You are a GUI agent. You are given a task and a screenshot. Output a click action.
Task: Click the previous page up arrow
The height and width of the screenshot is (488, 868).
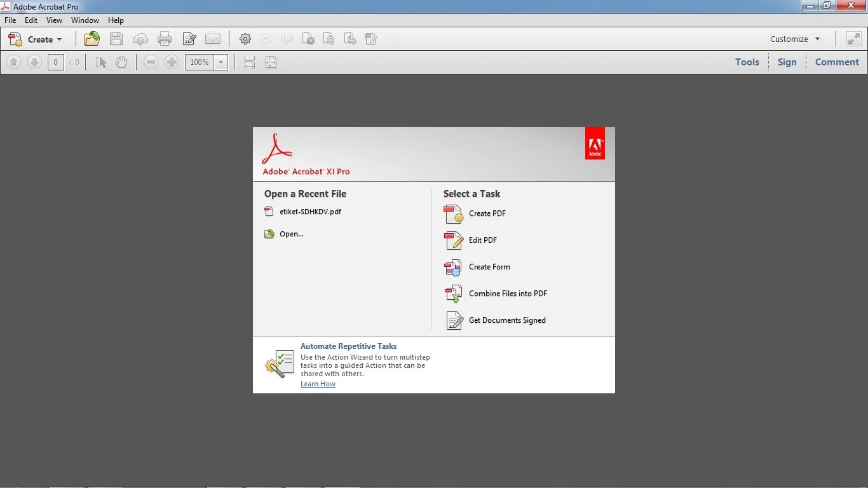point(14,62)
